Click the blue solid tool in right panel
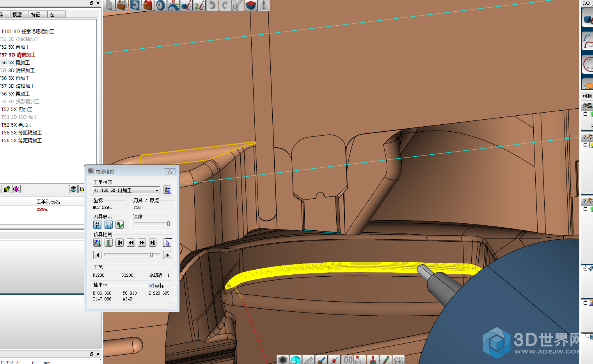Viewport: 593px width, 364px height. tap(588, 18)
